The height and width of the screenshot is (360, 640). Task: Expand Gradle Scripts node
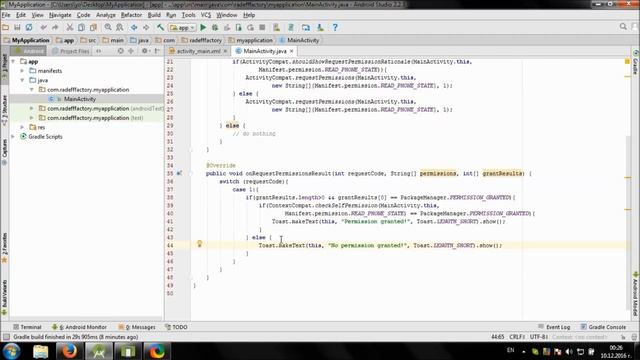(13, 137)
